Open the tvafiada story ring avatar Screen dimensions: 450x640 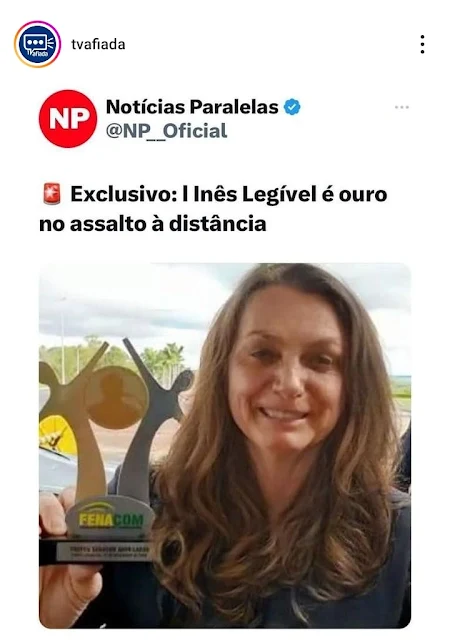click(37, 44)
